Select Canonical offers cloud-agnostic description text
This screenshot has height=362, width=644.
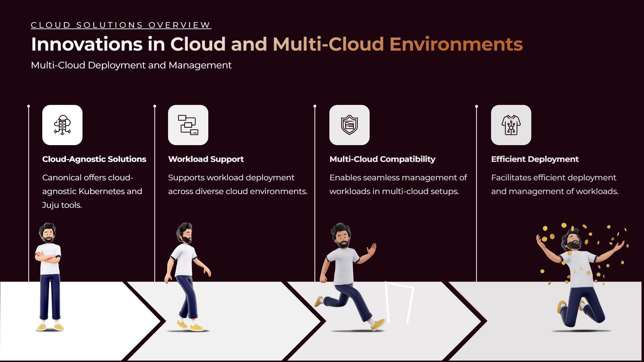(92, 191)
